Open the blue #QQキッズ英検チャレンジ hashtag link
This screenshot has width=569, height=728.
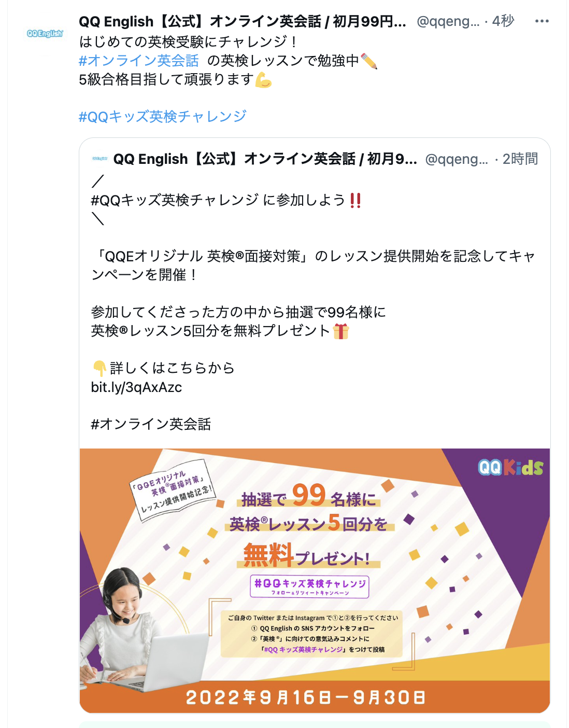tap(163, 117)
